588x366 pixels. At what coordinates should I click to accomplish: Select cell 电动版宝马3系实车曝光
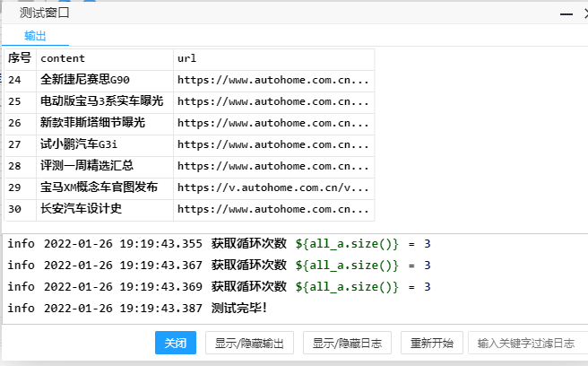coord(105,102)
